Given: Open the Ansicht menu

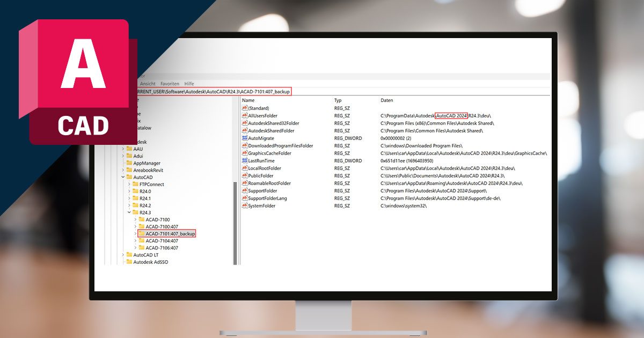Looking at the screenshot, I should 148,84.
